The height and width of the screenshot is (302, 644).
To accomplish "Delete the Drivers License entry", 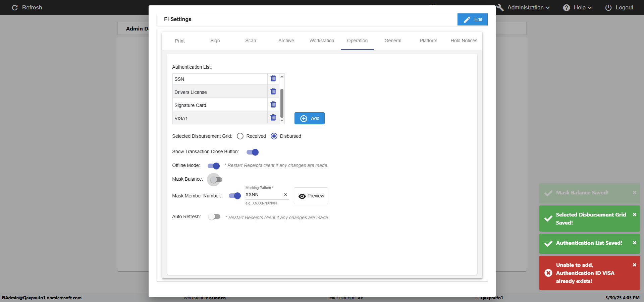I will (x=273, y=92).
